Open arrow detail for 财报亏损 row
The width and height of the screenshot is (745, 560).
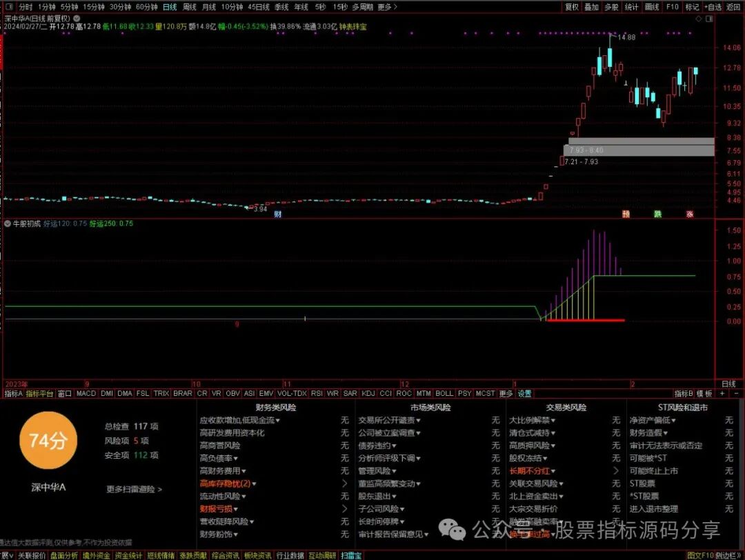tap(344, 509)
